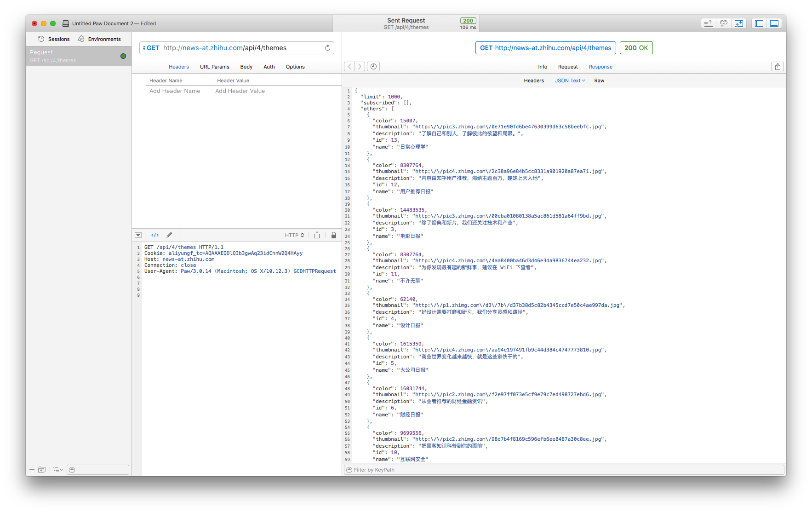Click the 200 OK status badge
The width and height of the screenshot is (812, 513).
(x=636, y=48)
